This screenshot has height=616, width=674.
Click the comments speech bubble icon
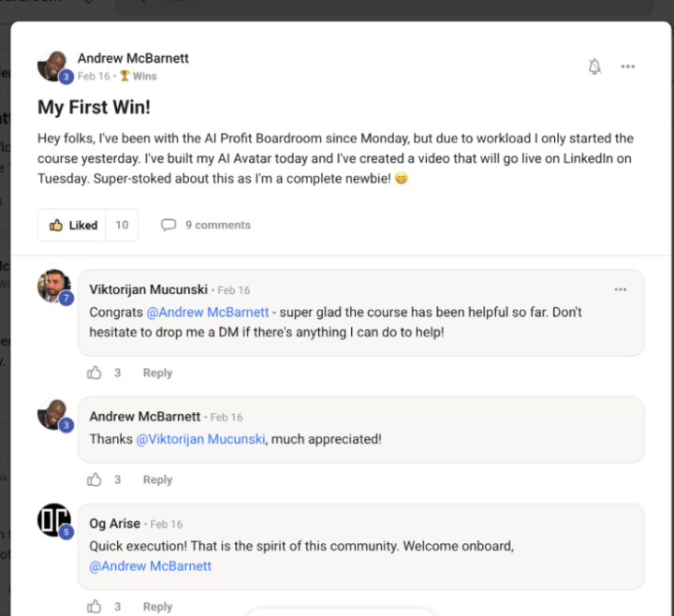pyautogui.click(x=168, y=225)
